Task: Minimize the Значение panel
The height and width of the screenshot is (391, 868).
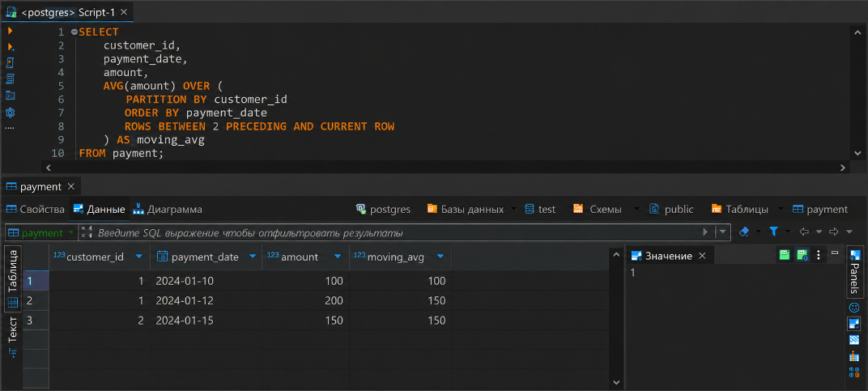Action: coord(836,253)
